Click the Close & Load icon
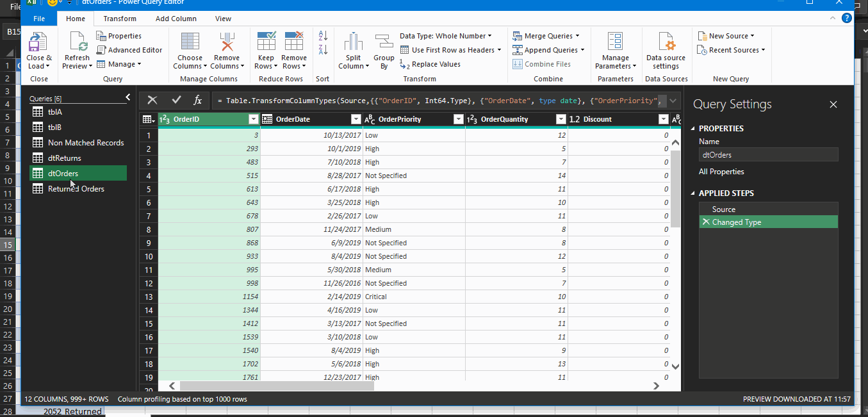This screenshot has height=417, width=868. [x=38, y=42]
